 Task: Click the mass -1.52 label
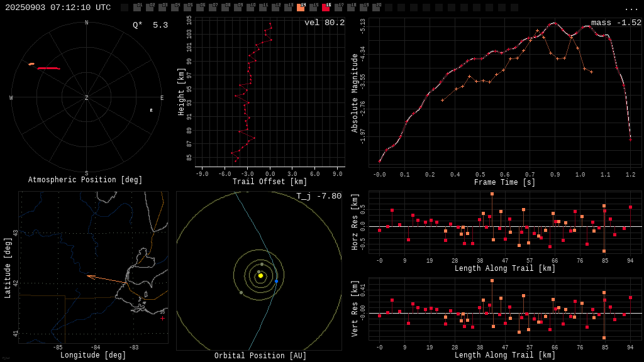[616, 23]
